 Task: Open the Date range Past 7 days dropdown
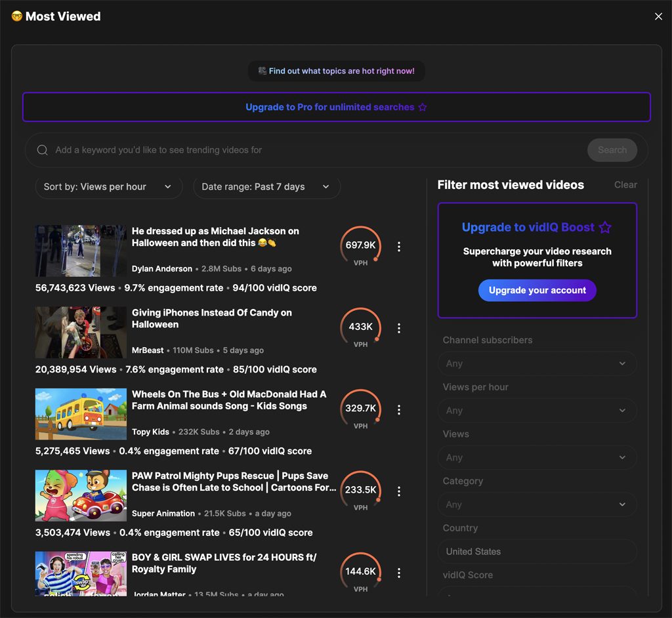[x=266, y=187]
